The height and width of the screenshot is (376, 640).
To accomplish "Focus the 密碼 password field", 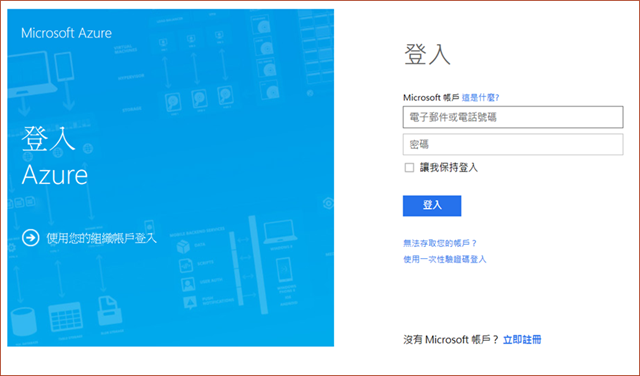I will point(513,144).
